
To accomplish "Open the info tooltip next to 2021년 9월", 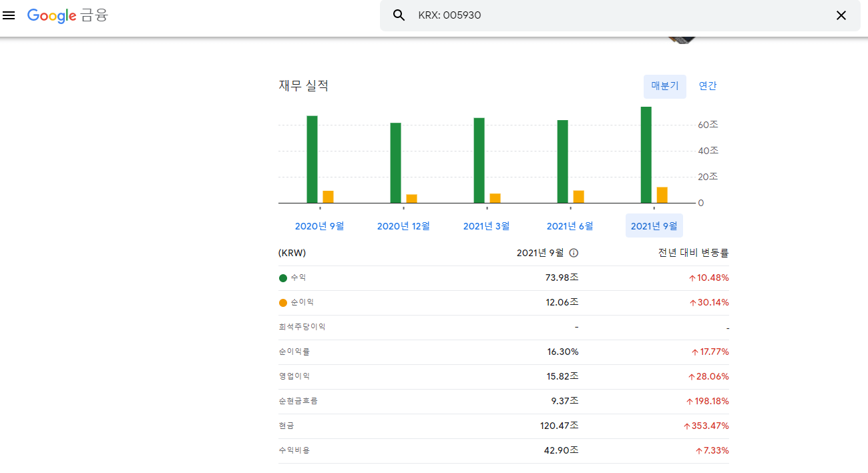I will click(574, 253).
